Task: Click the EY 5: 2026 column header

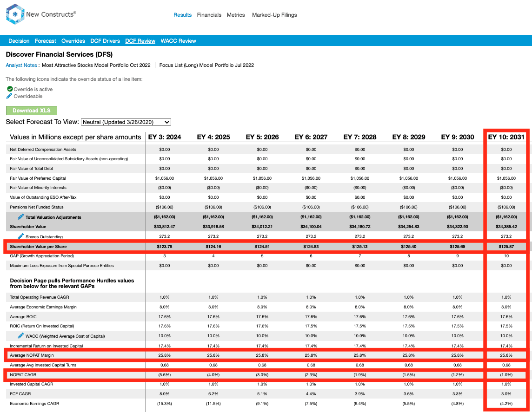Action: (x=262, y=137)
